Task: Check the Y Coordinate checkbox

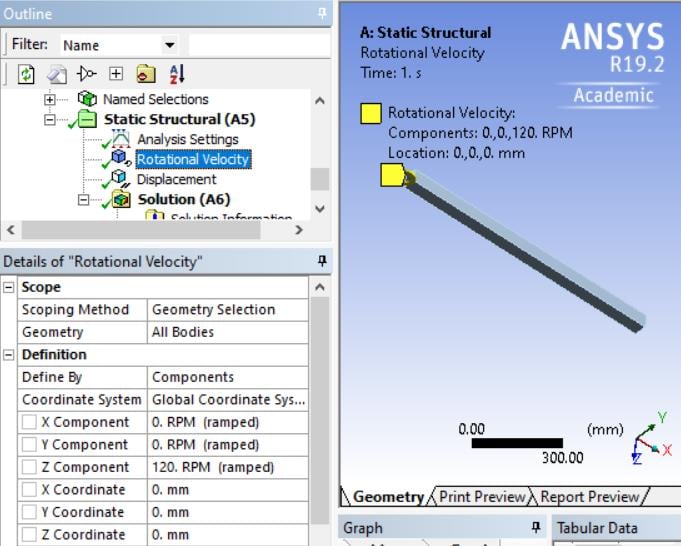Action: (29, 512)
